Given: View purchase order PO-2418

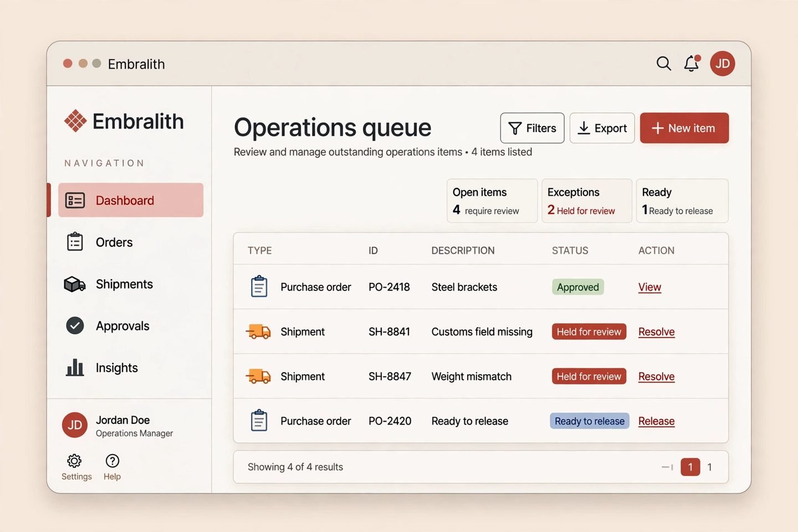Looking at the screenshot, I should pyautogui.click(x=649, y=287).
